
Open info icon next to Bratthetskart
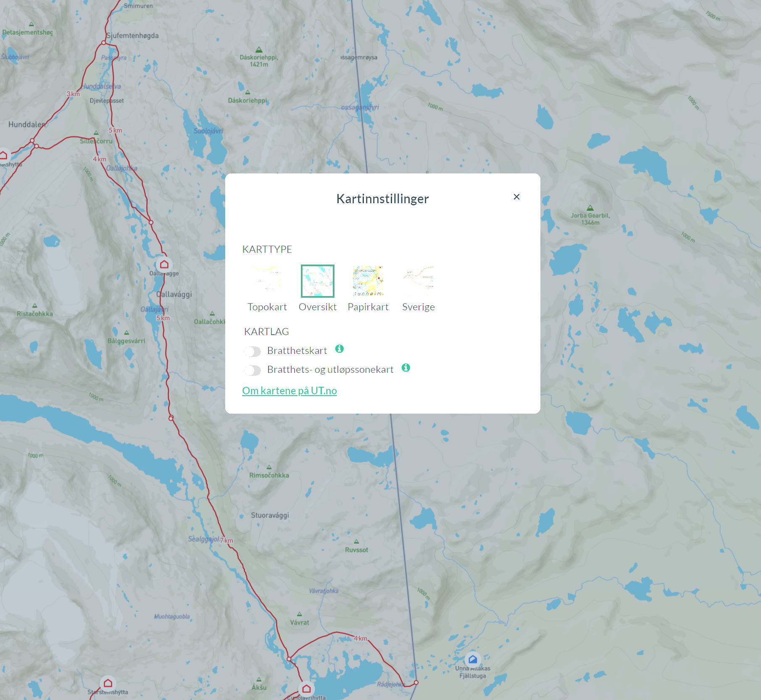340,349
